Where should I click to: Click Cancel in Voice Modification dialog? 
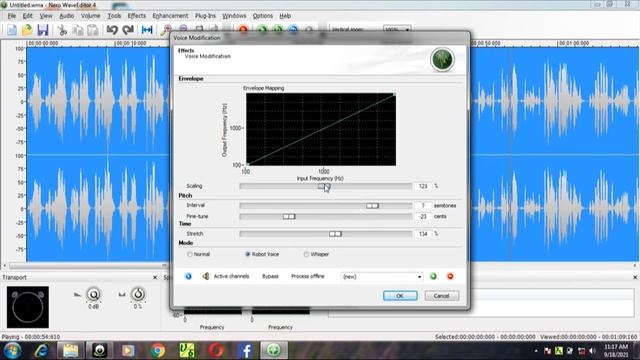click(442, 296)
